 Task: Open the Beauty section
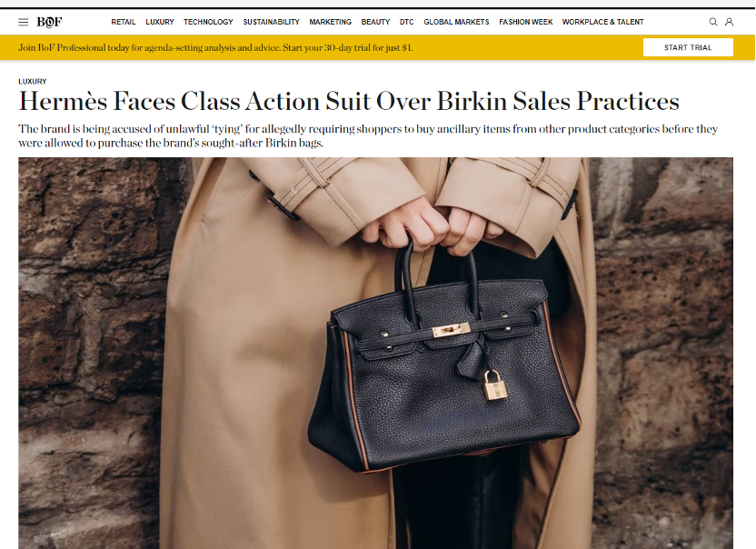coord(375,22)
